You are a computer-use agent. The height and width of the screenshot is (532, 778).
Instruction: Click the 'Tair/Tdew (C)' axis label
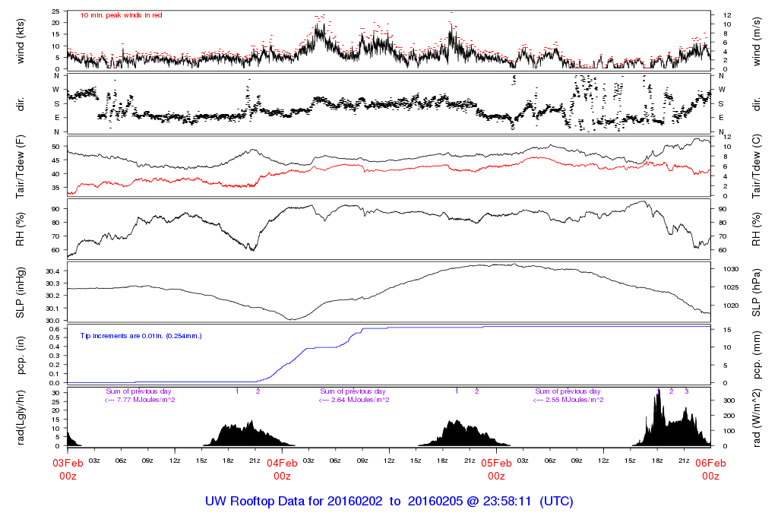(756, 166)
